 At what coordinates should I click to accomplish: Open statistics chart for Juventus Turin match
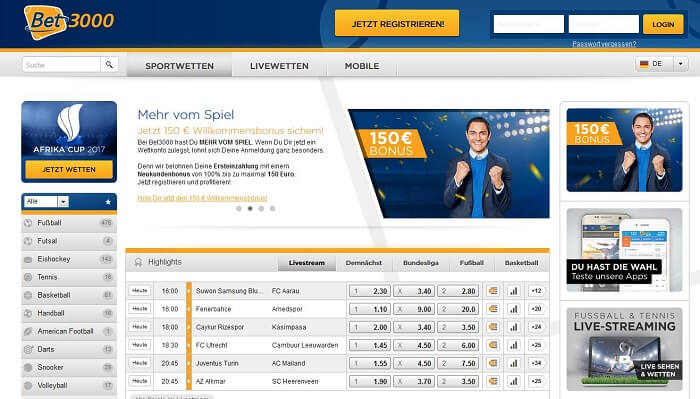coord(514,363)
